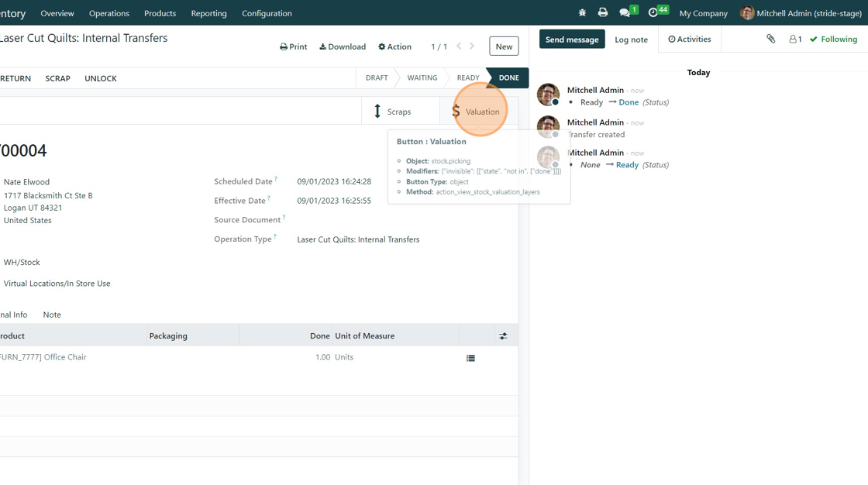Select the DONE status stage
The height and width of the screenshot is (485, 868).
[508, 78]
